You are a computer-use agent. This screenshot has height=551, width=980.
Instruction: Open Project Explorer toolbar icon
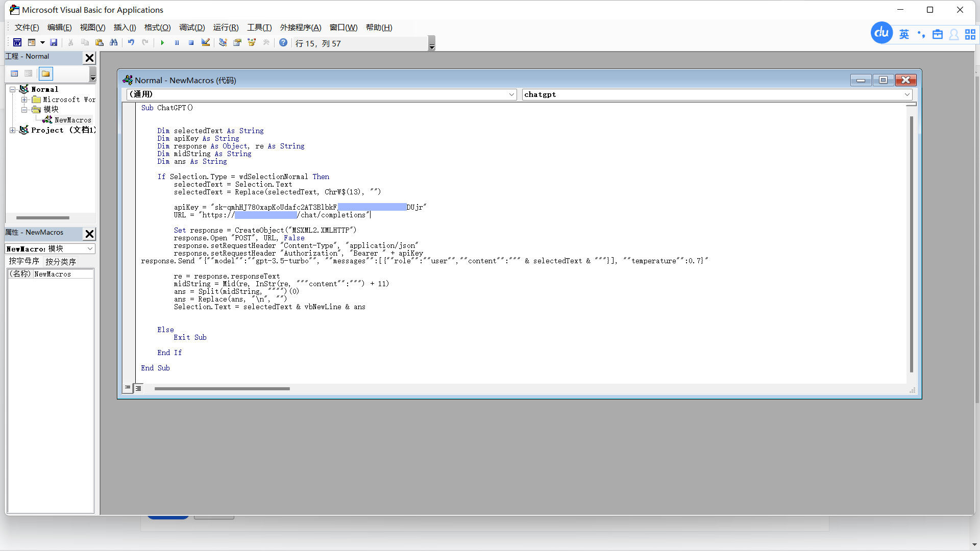(223, 43)
